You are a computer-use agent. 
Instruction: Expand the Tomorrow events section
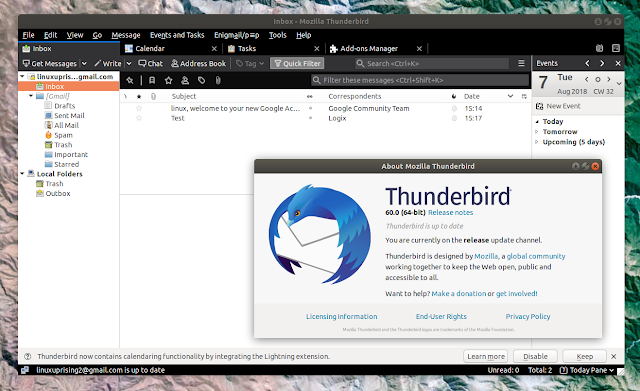(x=537, y=131)
